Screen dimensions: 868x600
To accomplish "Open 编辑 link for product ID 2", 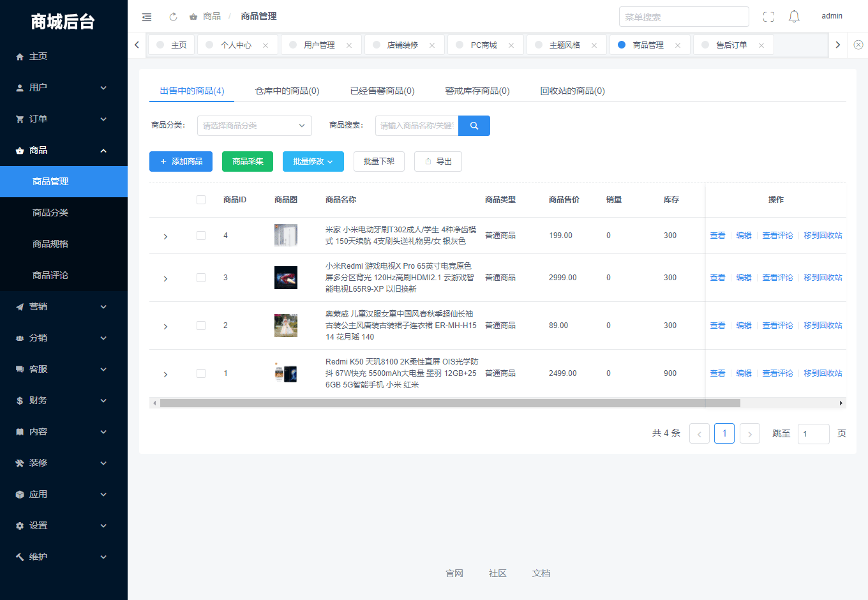I will tap(744, 325).
